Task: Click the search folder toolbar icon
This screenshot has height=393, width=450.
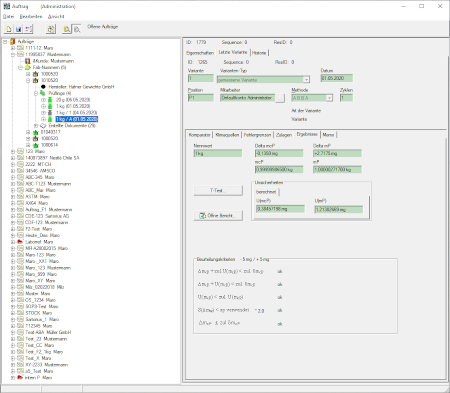Action: [67, 29]
